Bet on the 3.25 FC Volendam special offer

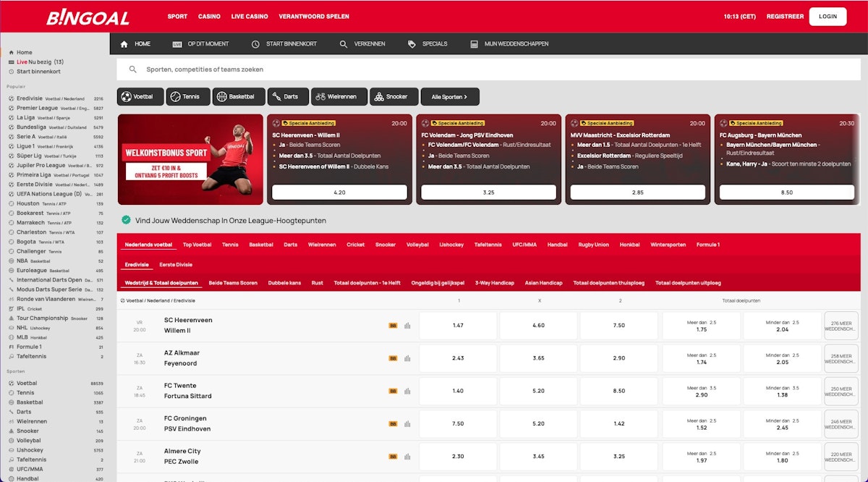(488, 193)
